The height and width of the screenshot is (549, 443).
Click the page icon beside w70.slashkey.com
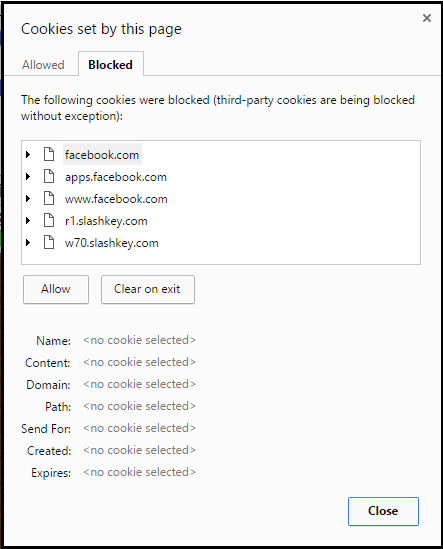[x=49, y=243]
